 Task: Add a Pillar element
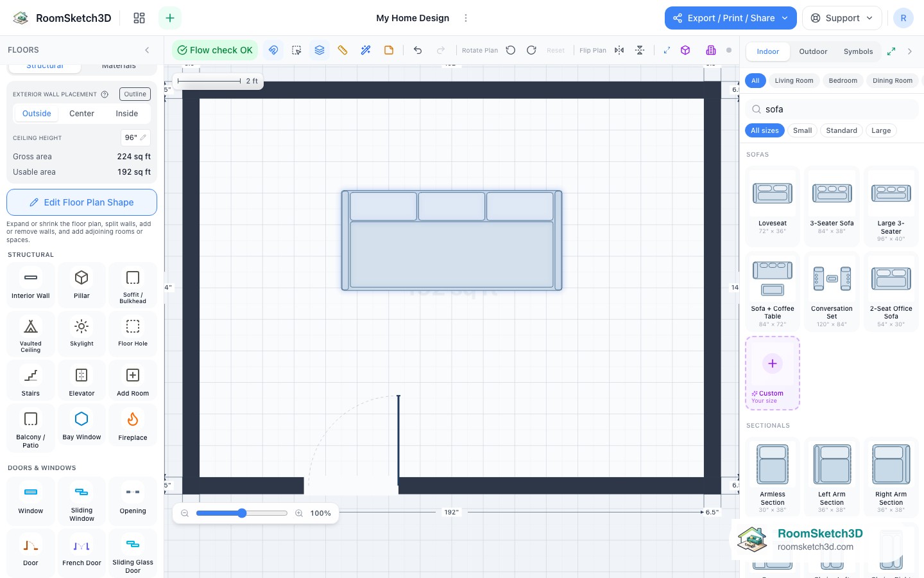click(81, 285)
